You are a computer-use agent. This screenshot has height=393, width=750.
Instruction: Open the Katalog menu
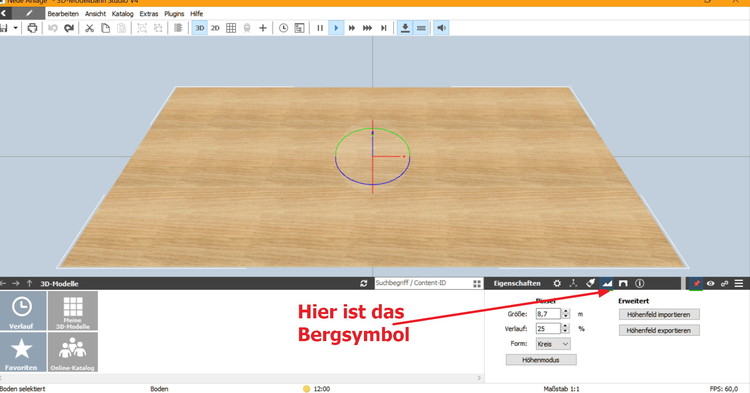point(122,13)
